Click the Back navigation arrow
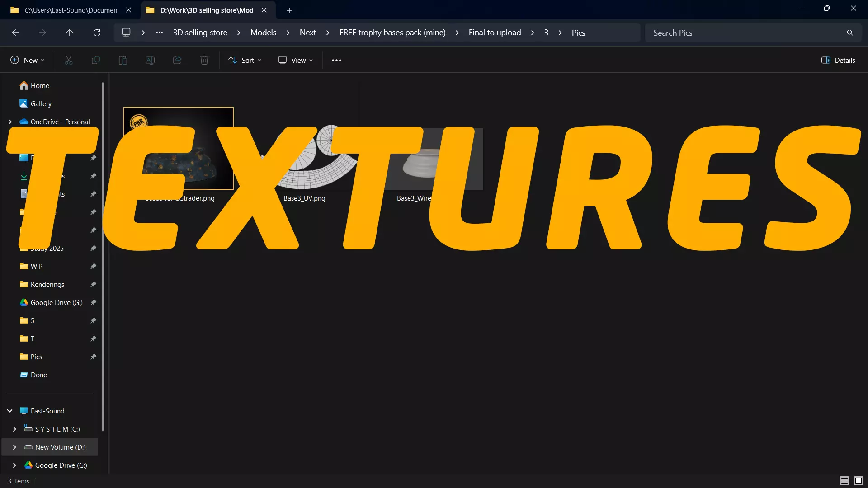 click(x=15, y=33)
